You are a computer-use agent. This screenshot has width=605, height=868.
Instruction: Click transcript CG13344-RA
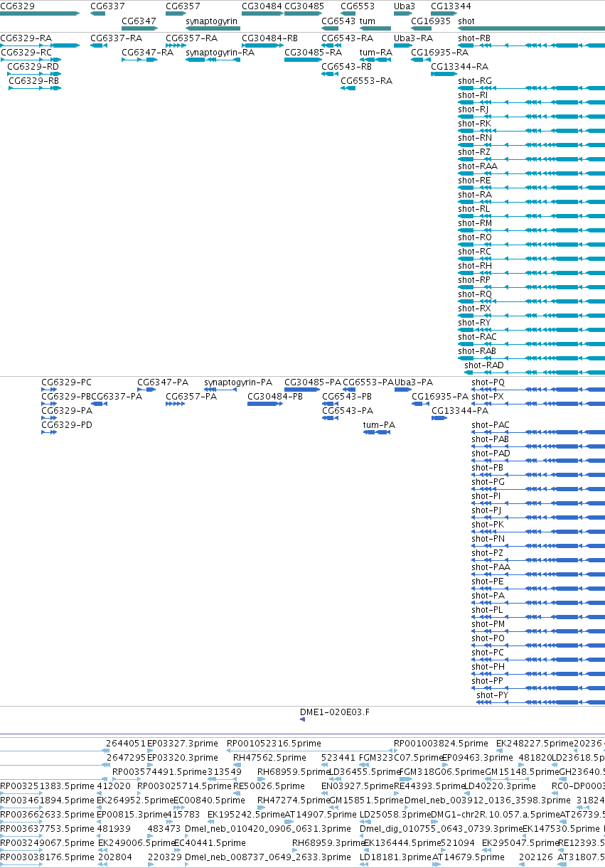[459, 66]
